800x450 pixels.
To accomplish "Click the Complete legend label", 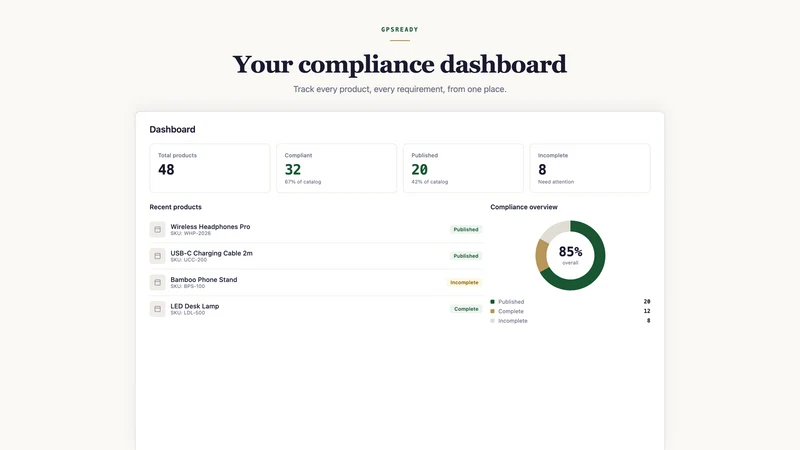I will (511, 311).
